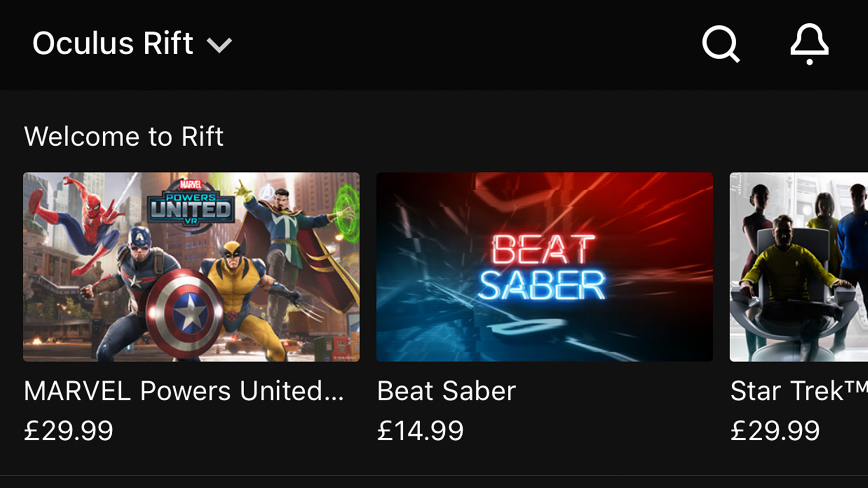Open the search magnifier icon

pyautogui.click(x=721, y=44)
